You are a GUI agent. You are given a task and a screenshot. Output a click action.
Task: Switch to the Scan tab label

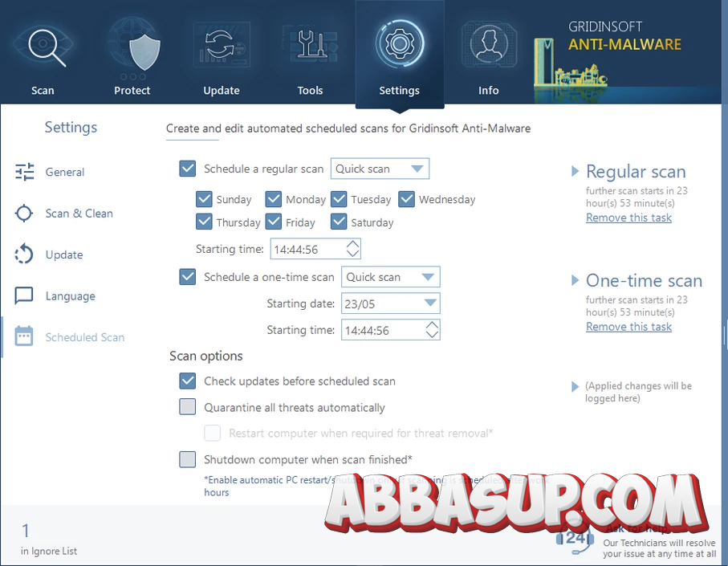[43, 91]
